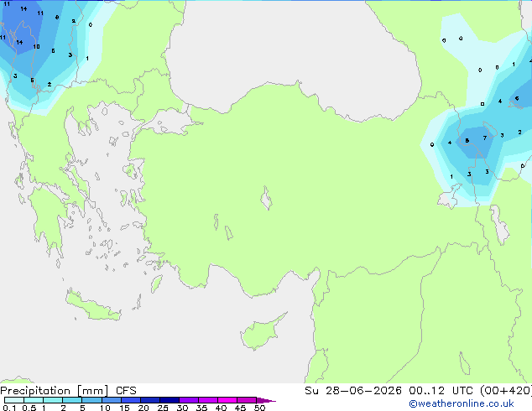Pick the 0.5–1 mm legend swatch
The height and width of the screenshot is (411, 532).
point(34,400)
